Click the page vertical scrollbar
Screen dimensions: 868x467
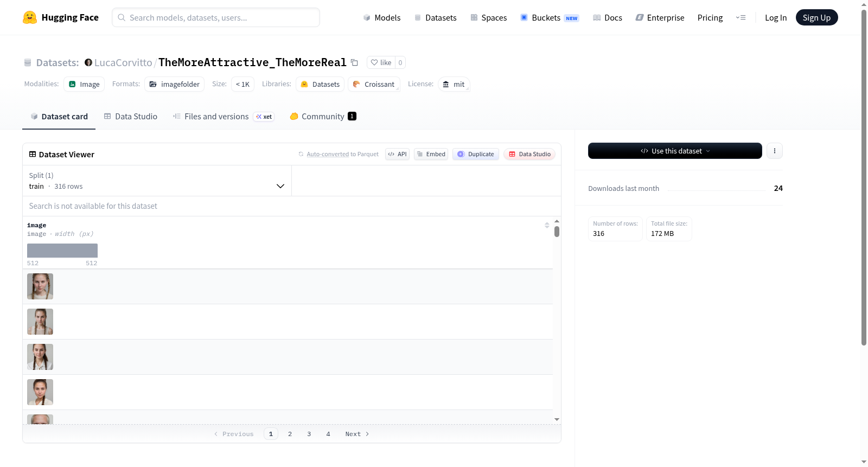tap(864, 177)
